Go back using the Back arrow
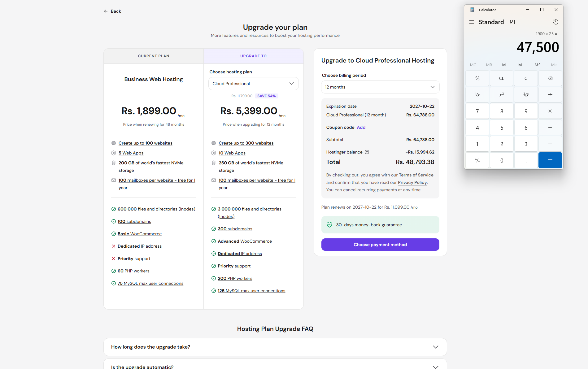 coord(112,11)
